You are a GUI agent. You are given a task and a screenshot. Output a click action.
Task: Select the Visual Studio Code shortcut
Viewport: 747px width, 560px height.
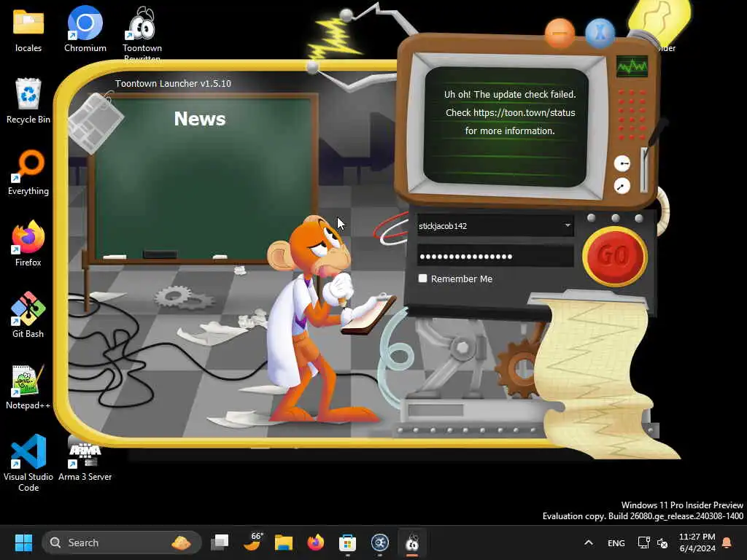coord(28,463)
